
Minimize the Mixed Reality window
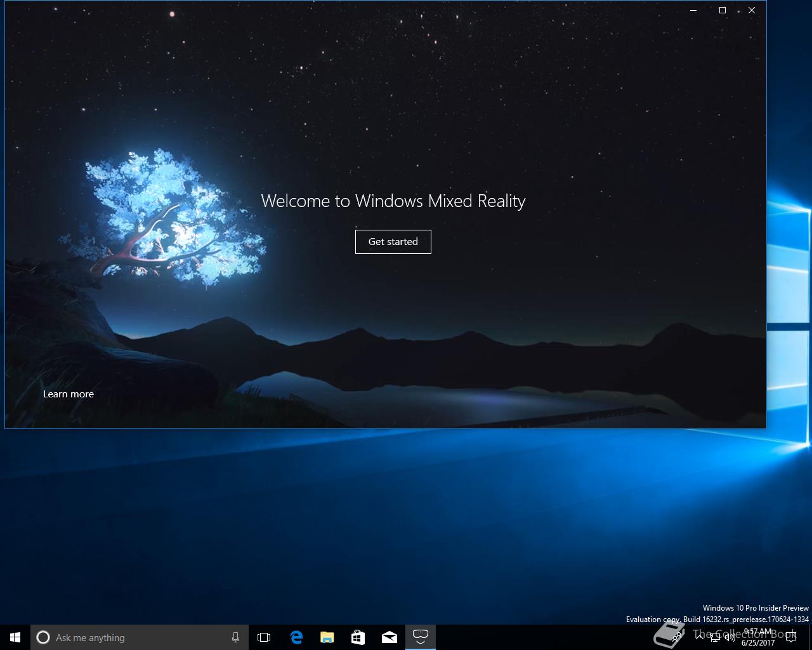coord(693,10)
